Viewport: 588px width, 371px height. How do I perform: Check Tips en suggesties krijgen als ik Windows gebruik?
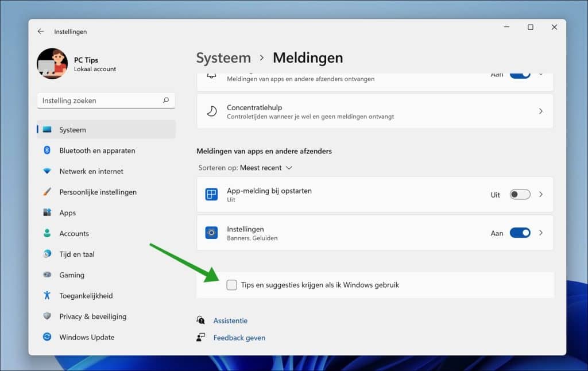pyautogui.click(x=232, y=284)
